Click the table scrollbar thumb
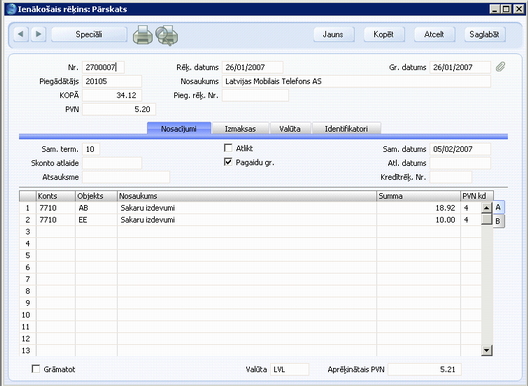This screenshot has width=528, height=386. tap(487, 220)
